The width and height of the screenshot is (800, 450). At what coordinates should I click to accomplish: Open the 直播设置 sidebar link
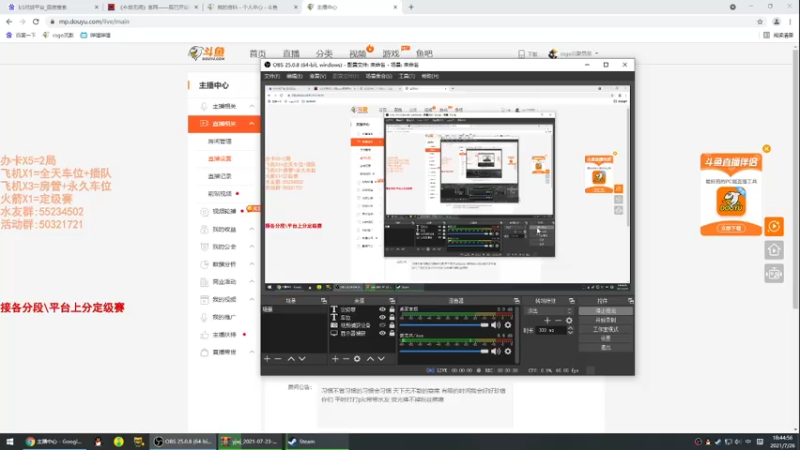(x=219, y=159)
